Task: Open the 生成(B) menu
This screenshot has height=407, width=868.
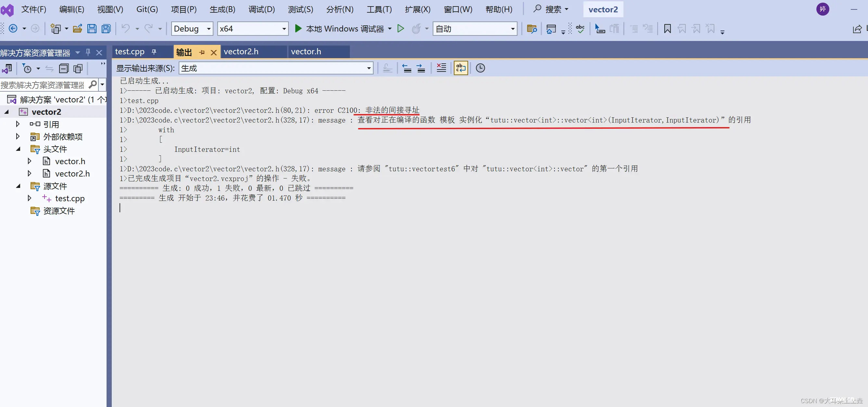Action: (223, 9)
